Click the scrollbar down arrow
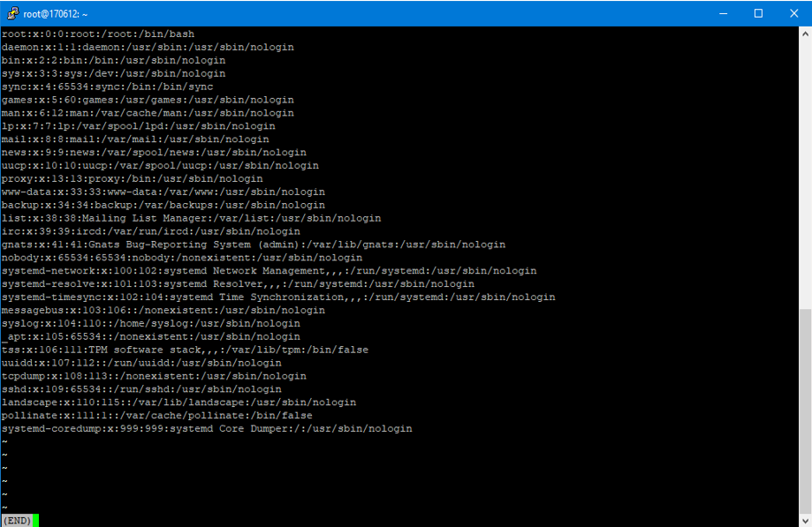Viewport: 812px width, 527px height. coord(804,519)
